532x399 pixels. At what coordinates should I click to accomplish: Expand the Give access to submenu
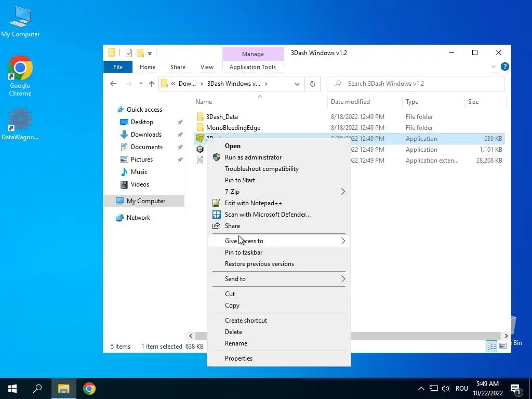[278, 241]
